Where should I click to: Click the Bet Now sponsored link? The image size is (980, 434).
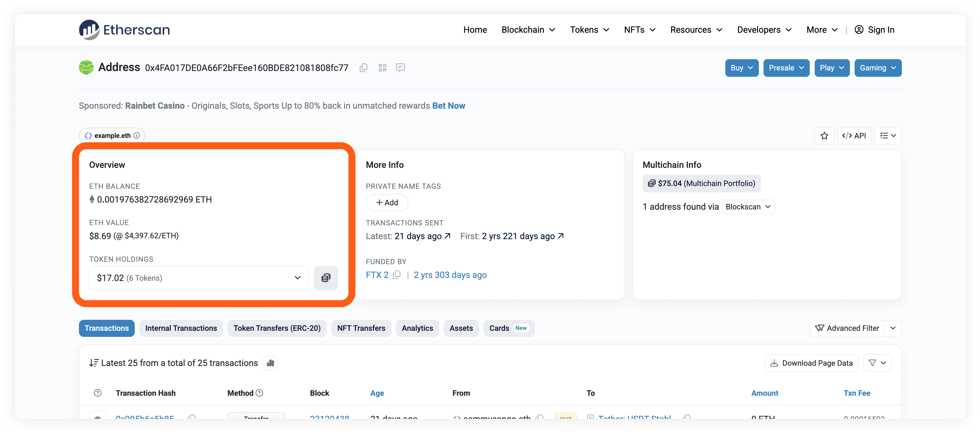[449, 106]
